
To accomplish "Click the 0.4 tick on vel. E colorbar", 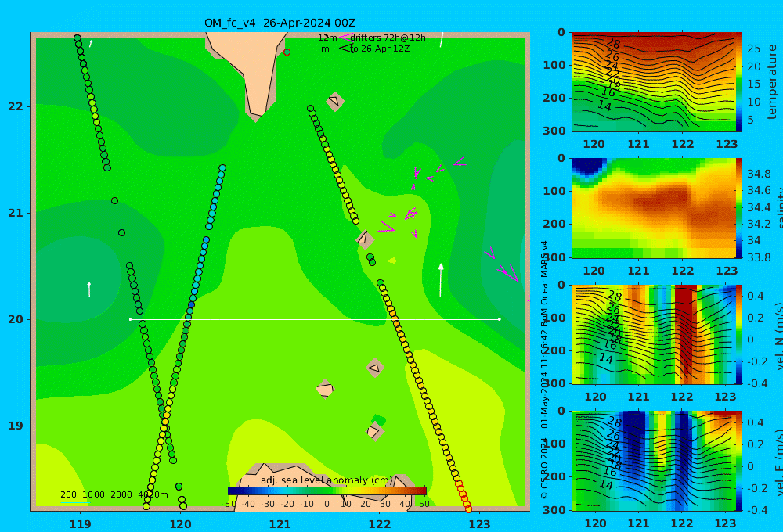I will coord(756,422).
